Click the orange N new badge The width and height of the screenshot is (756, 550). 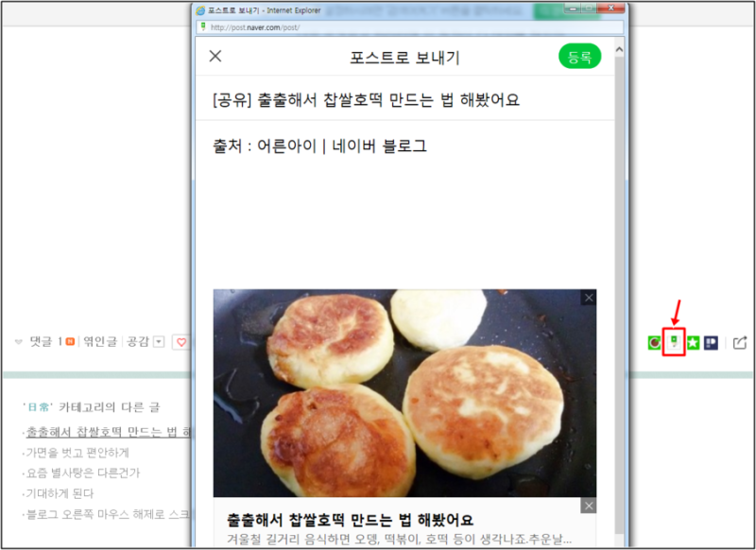70,342
